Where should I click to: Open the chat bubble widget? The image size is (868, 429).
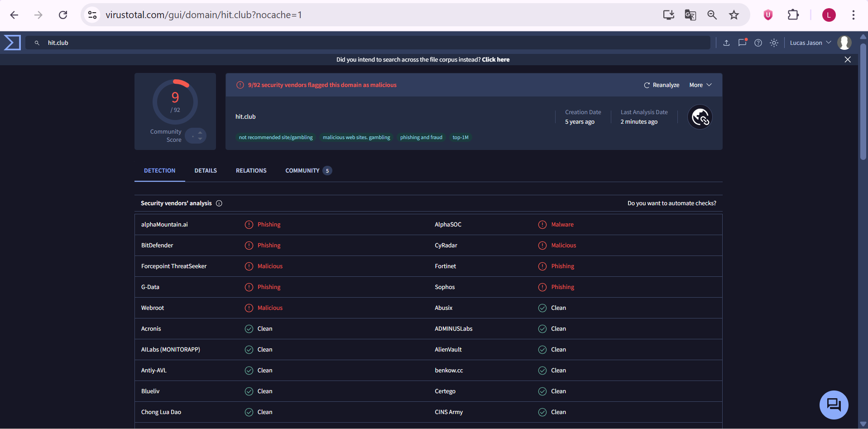pos(834,405)
